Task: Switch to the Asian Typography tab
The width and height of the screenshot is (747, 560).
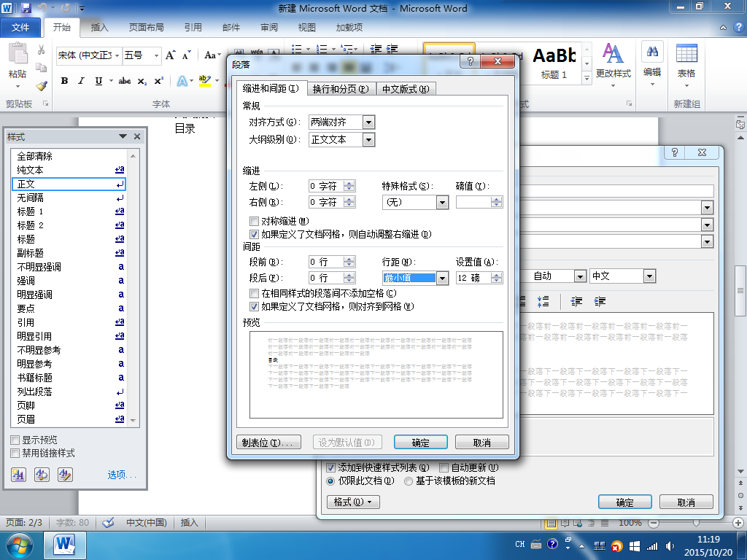Action: point(406,89)
